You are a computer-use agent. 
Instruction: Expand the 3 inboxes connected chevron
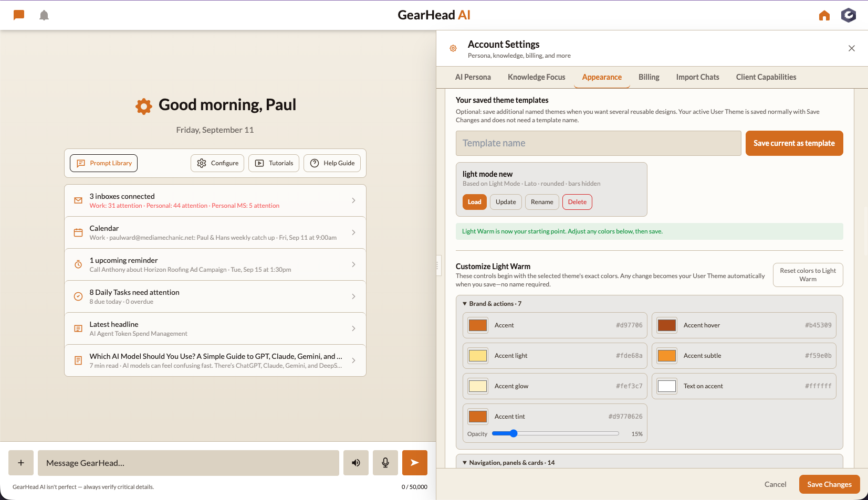pyautogui.click(x=353, y=200)
